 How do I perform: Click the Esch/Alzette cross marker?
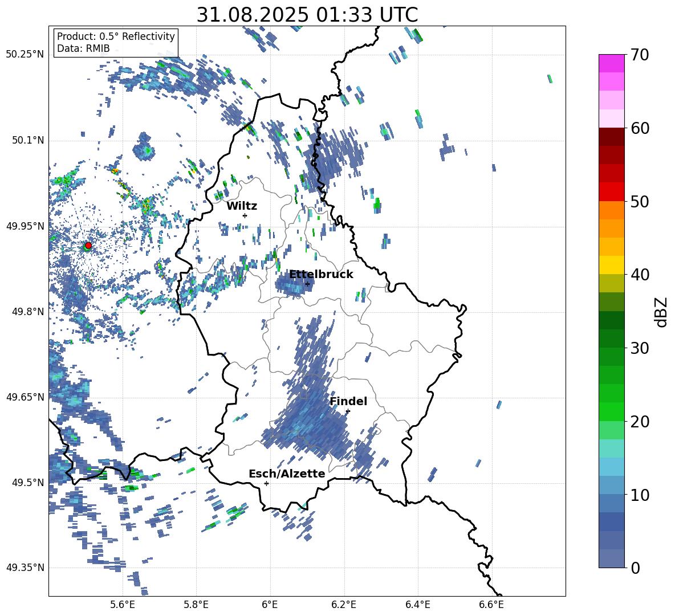click(266, 483)
